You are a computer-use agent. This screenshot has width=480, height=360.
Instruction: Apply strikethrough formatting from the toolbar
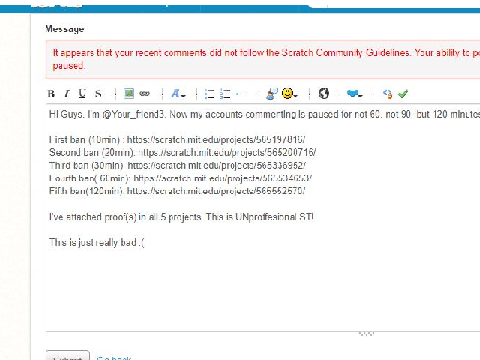click(x=98, y=94)
